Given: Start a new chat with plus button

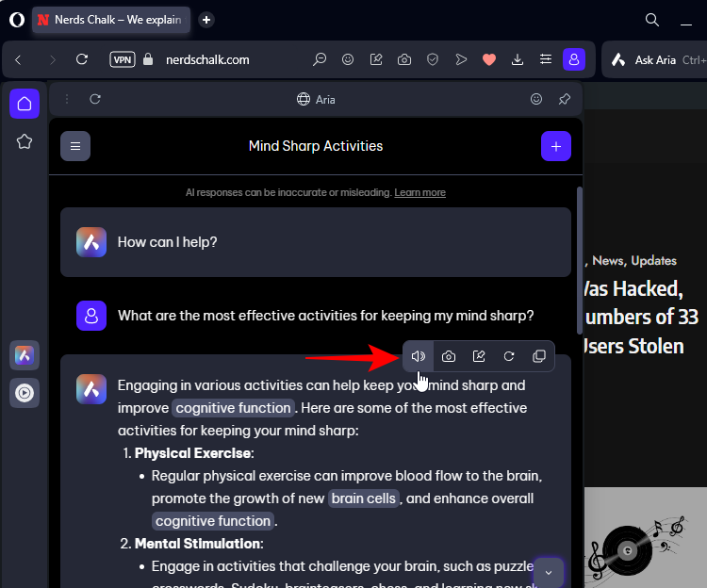Looking at the screenshot, I should tap(556, 146).
